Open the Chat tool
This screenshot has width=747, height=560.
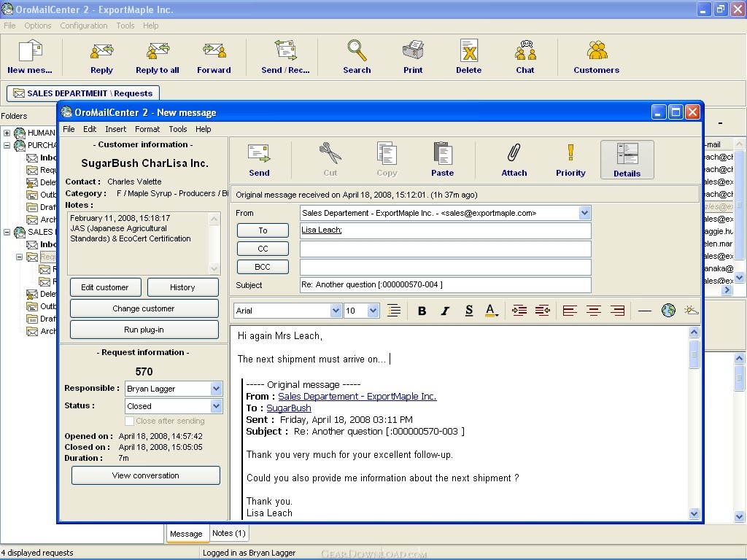coord(525,57)
